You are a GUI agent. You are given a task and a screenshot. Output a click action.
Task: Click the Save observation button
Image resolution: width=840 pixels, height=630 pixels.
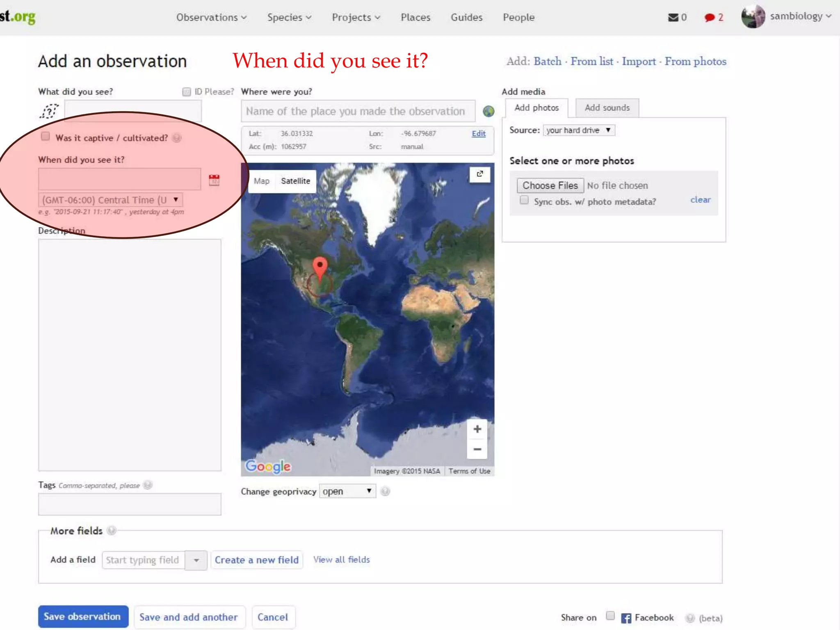click(x=83, y=616)
